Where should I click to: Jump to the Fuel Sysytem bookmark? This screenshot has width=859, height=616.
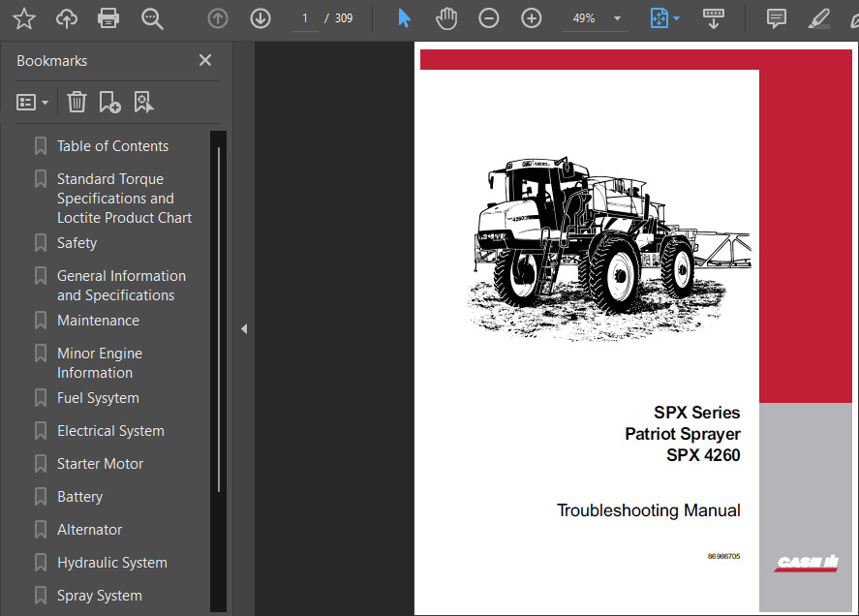(x=98, y=398)
